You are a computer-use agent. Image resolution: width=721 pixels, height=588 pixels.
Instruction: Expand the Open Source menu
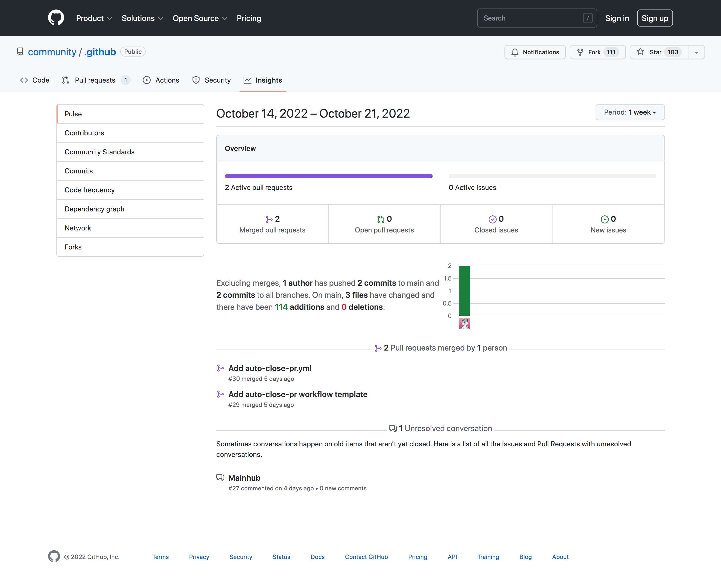[200, 18]
